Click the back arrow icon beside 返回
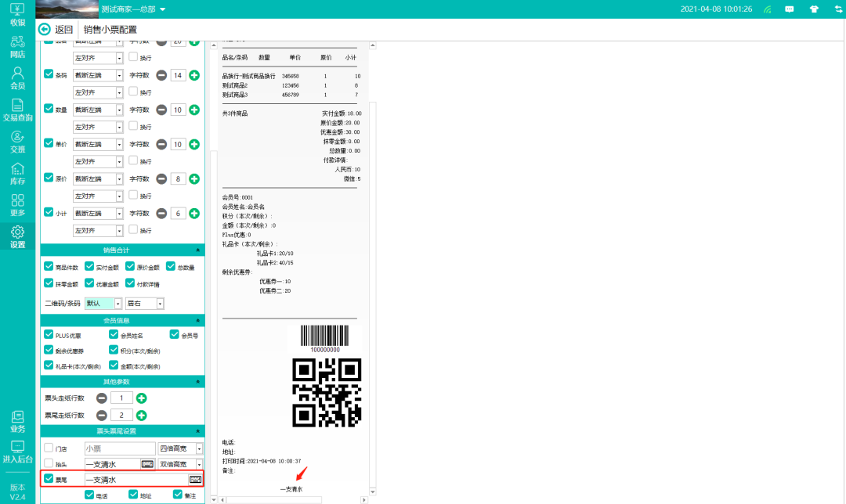Viewport: 846px width, 504px height. tap(45, 30)
